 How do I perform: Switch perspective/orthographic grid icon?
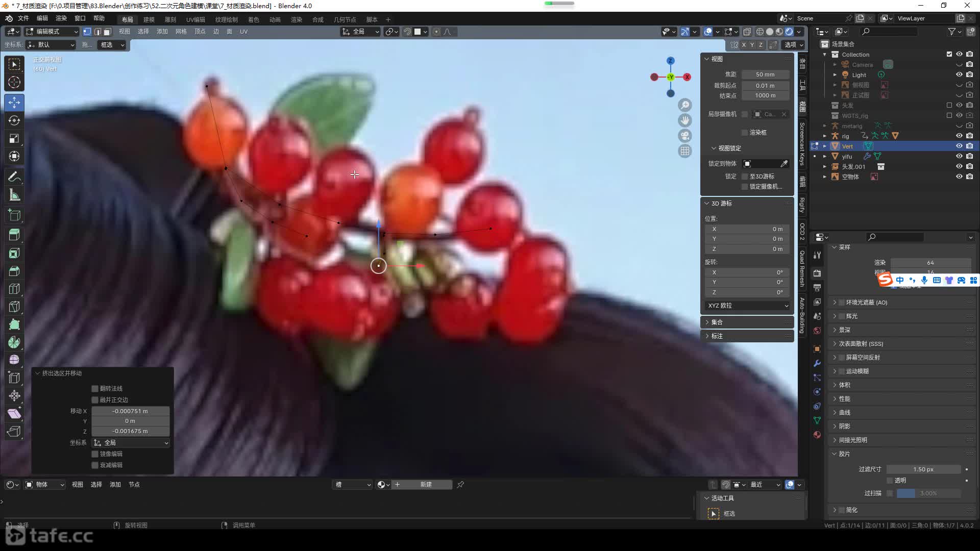[685, 151]
